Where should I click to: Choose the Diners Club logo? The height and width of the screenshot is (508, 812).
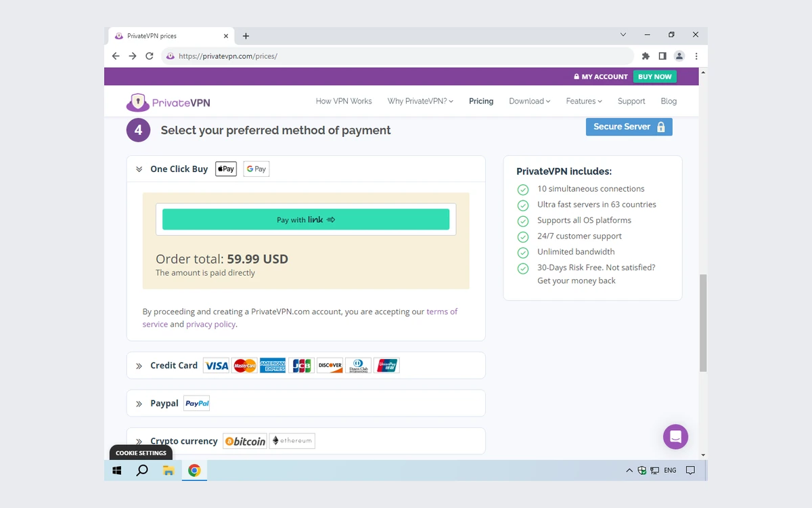click(x=358, y=366)
